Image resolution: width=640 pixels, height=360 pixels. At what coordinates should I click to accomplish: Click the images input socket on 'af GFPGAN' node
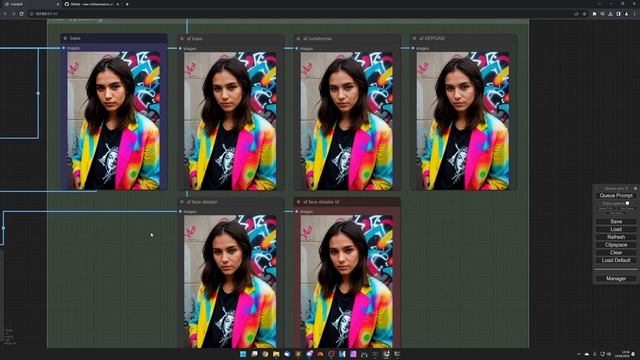coord(413,48)
